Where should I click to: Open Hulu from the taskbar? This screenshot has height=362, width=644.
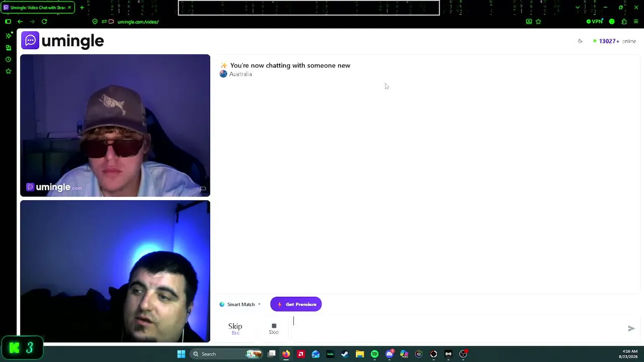tap(330, 354)
